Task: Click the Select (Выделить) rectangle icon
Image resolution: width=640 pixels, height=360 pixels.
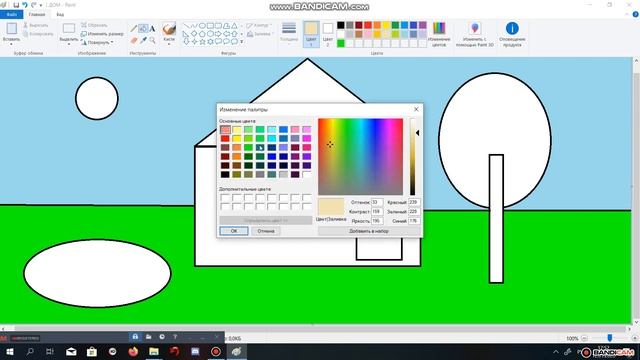Action: (69, 29)
